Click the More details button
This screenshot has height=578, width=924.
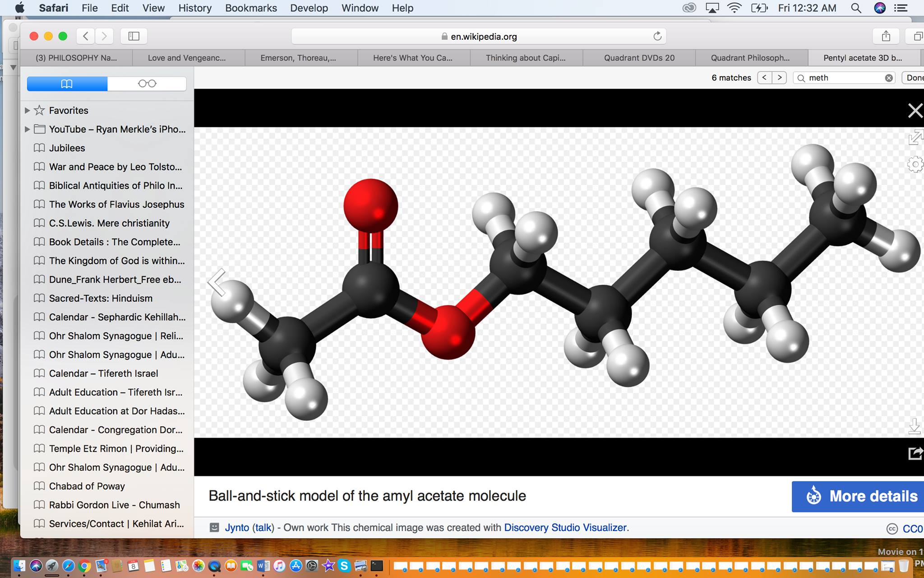tap(858, 496)
